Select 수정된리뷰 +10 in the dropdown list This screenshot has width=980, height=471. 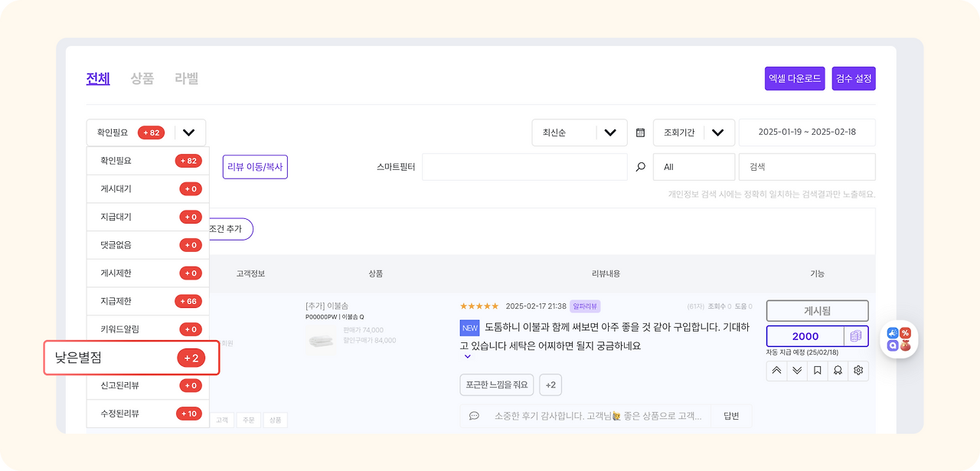(148, 414)
